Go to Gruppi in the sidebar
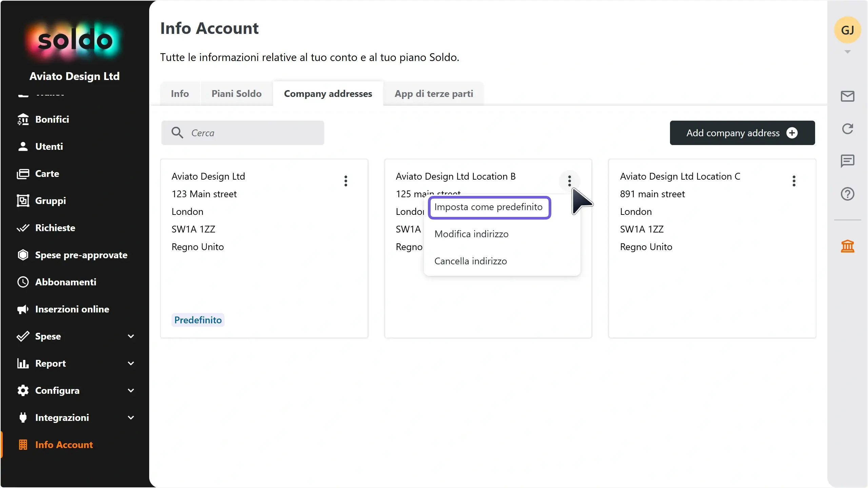868x488 pixels. (x=51, y=201)
